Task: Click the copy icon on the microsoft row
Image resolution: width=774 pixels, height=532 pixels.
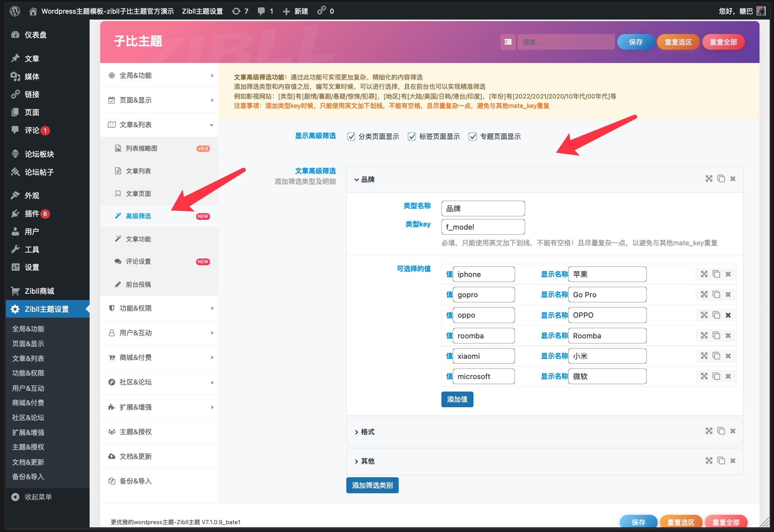Action: click(716, 376)
